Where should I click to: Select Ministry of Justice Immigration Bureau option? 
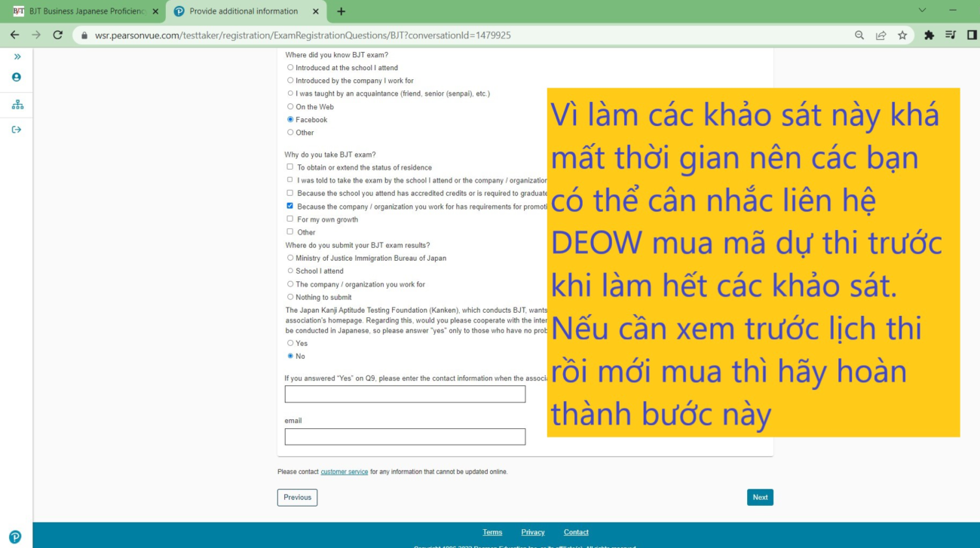[x=290, y=258]
